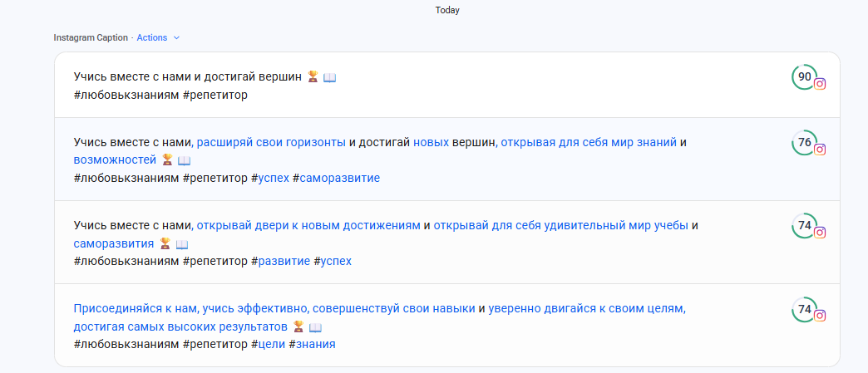Viewport: 868px width, 373px height.
Task: Click trophy emoji after 'возможностей'
Action: [168, 160]
